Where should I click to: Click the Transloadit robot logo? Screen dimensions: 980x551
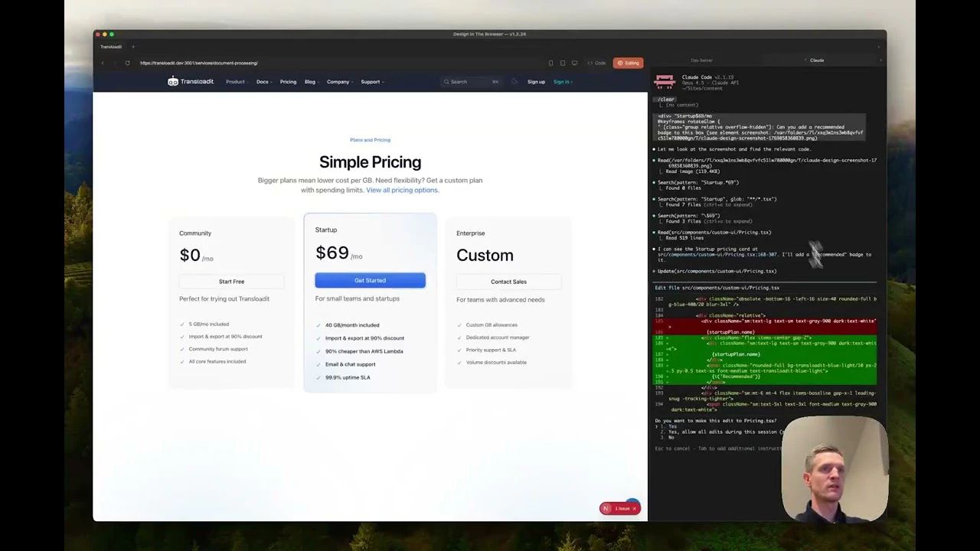(173, 82)
